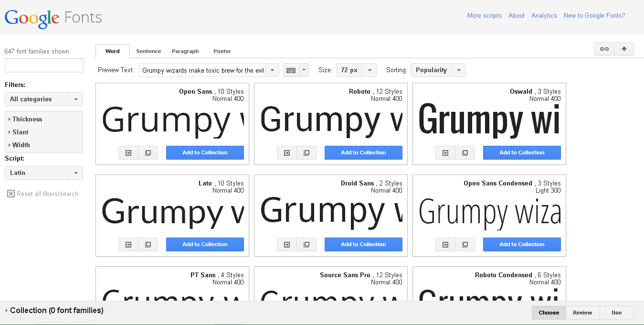
Task: Open the keyboard icon for preview text
Action: click(x=291, y=70)
